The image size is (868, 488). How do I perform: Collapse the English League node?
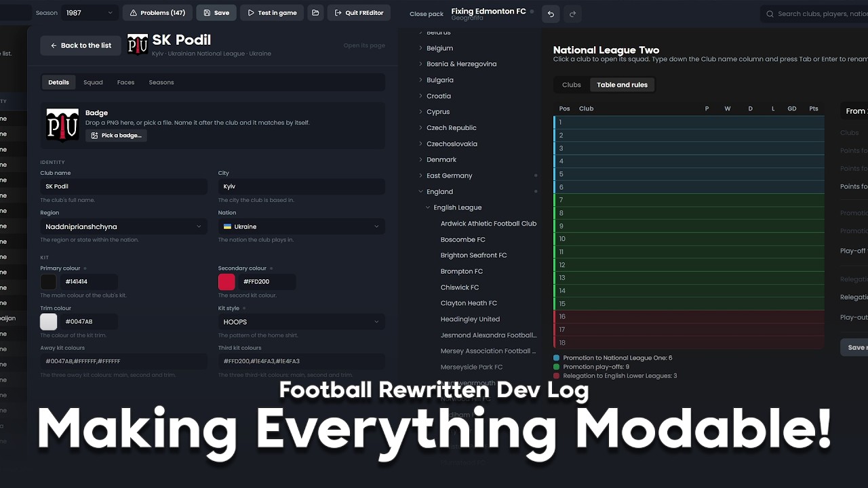pyautogui.click(x=428, y=207)
